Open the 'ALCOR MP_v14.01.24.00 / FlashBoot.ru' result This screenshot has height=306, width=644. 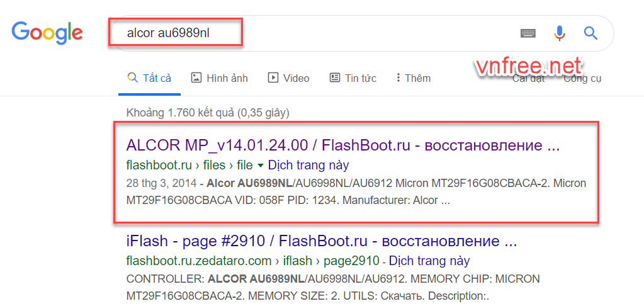342,145
